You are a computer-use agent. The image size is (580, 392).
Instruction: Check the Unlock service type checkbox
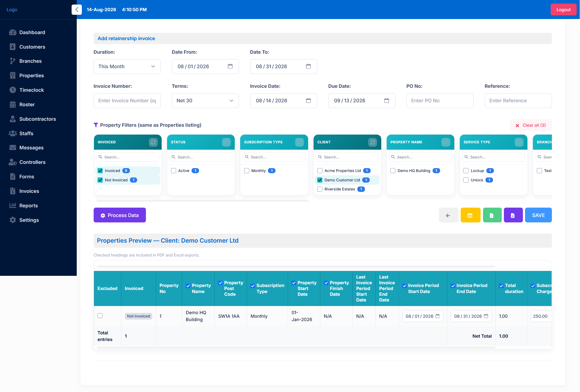466,180
